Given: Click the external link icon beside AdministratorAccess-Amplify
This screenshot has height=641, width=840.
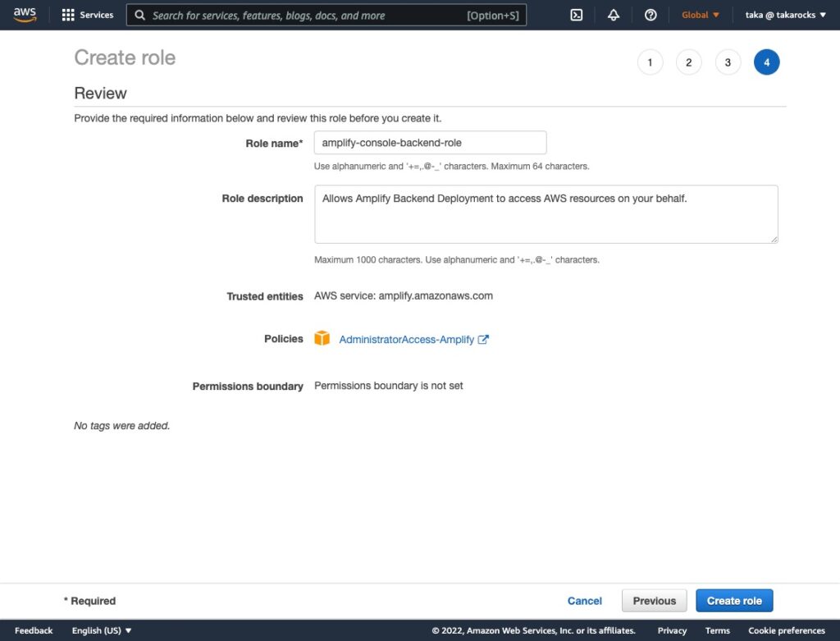Looking at the screenshot, I should click(x=483, y=339).
